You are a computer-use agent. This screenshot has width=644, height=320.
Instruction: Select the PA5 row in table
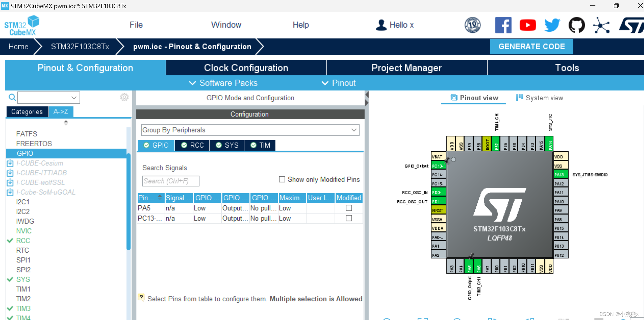[250, 208]
